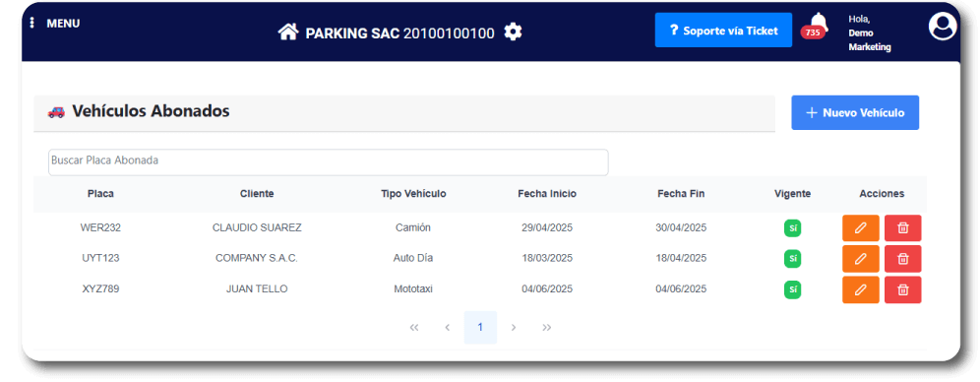Select page 1 in the pagination

point(480,328)
